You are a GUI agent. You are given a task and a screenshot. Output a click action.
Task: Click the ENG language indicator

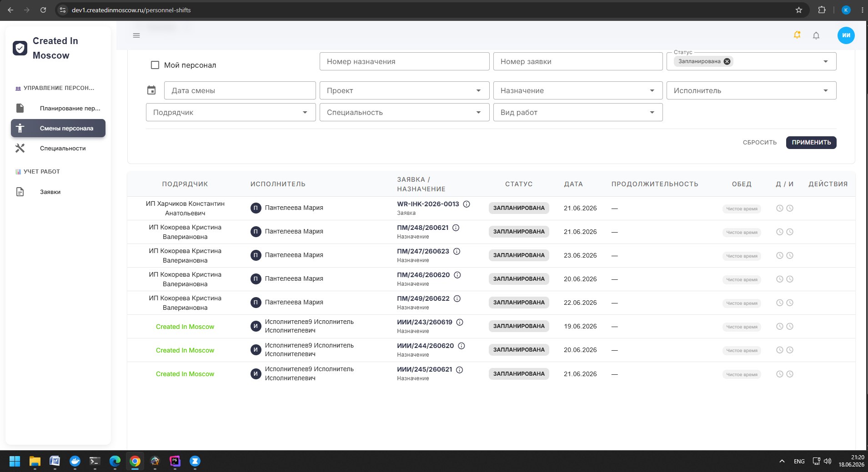click(799, 461)
